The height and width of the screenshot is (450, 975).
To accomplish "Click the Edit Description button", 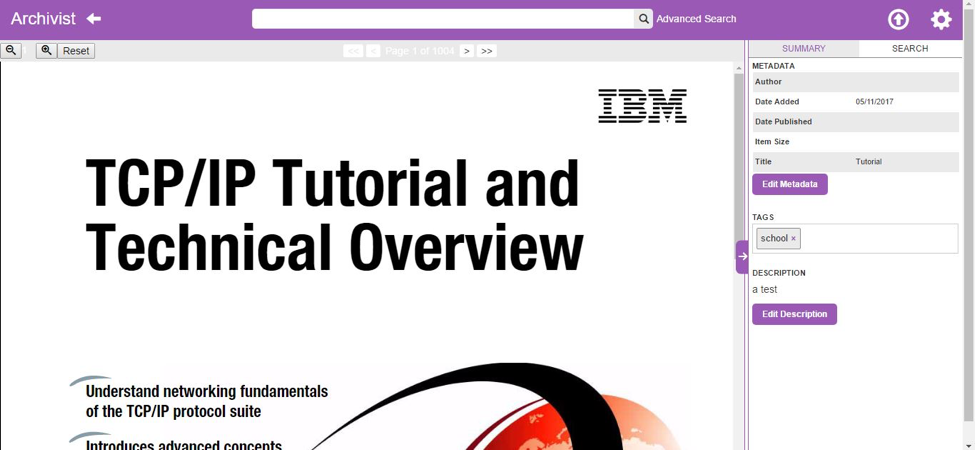I will [794, 314].
